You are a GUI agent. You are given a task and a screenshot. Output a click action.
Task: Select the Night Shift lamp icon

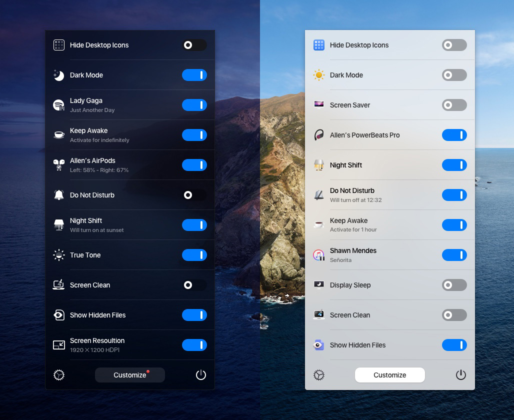click(59, 225)
